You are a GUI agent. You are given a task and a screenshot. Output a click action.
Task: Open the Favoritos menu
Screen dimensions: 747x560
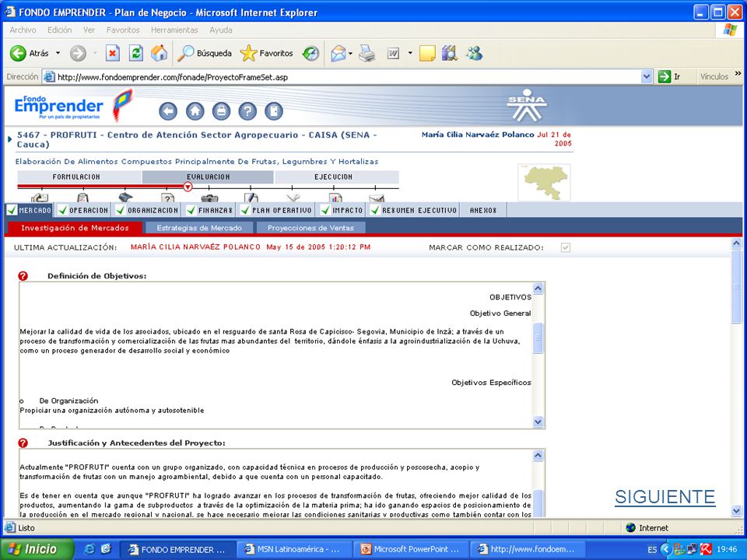[x=123, y=30]
